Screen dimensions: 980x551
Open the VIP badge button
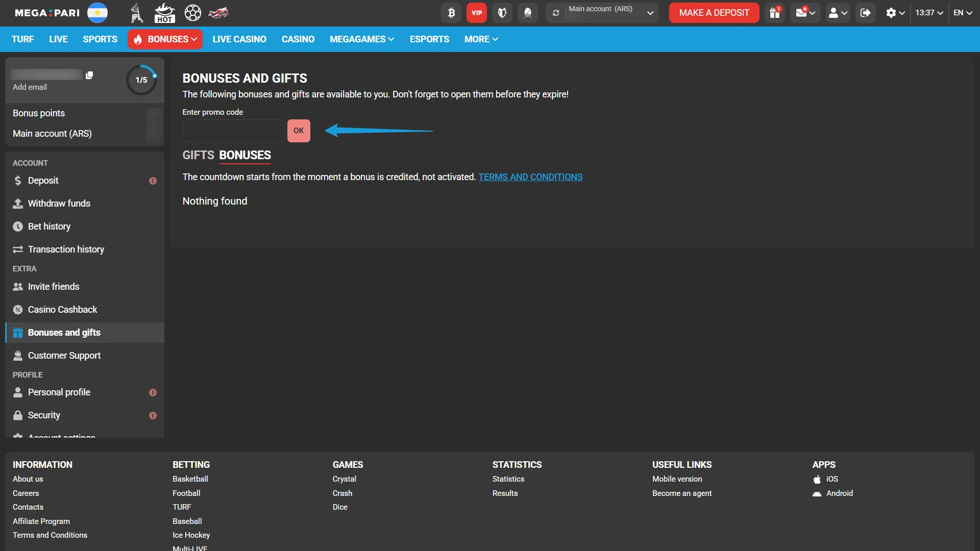pyautogui.click(x=477, y=13)
